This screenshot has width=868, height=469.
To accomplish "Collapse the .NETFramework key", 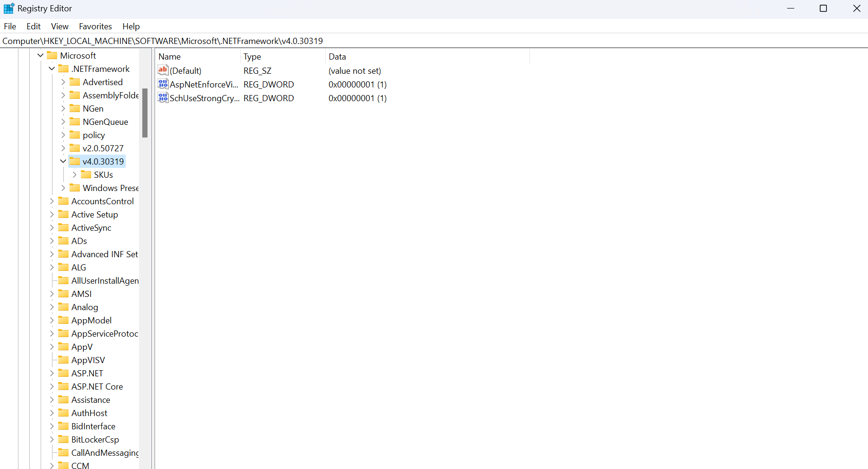I will (52, 69).
